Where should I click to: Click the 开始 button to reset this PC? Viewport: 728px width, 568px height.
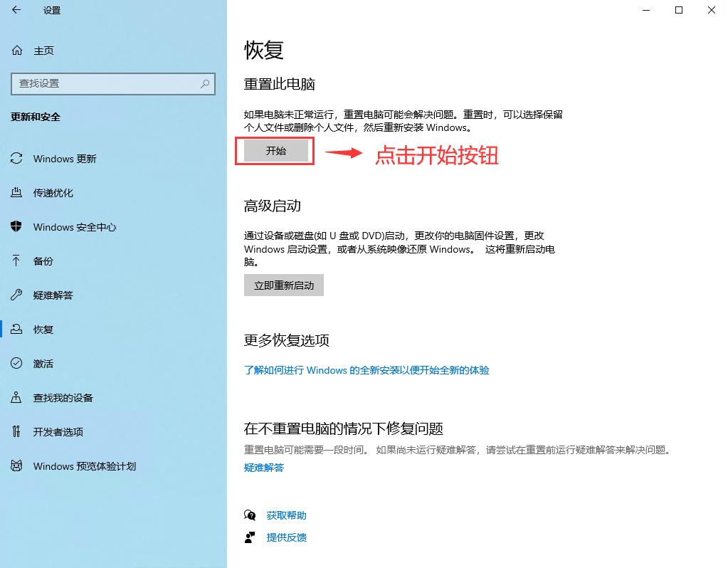click(274, 151)
